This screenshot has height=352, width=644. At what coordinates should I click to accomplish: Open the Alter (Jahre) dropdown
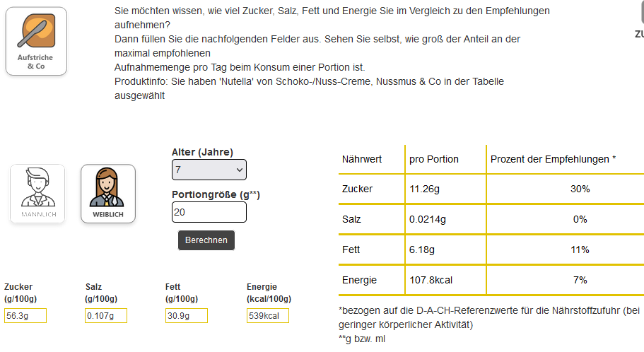pyautogui.click(x=209, y=170)
